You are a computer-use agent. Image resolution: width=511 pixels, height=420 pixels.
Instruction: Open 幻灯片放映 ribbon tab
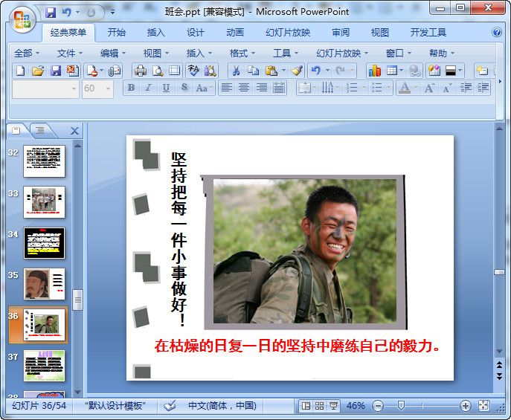point(288,33)
